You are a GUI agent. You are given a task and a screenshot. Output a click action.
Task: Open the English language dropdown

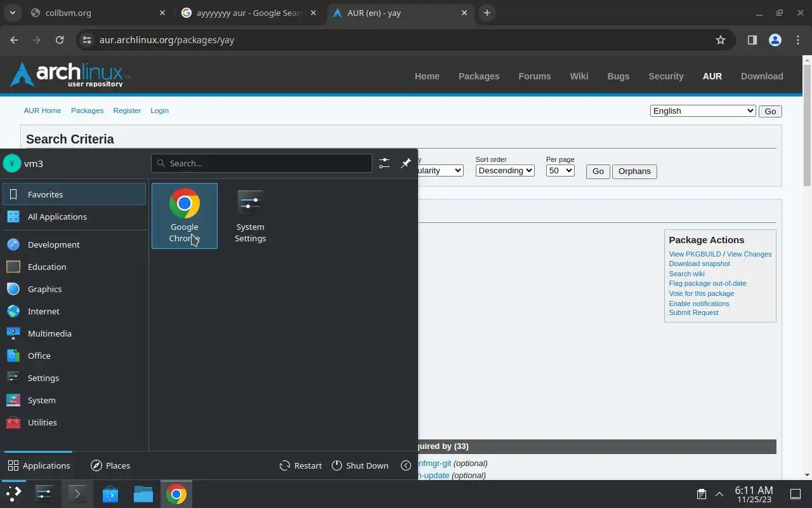pyautogui.click(x=703, y=110)
